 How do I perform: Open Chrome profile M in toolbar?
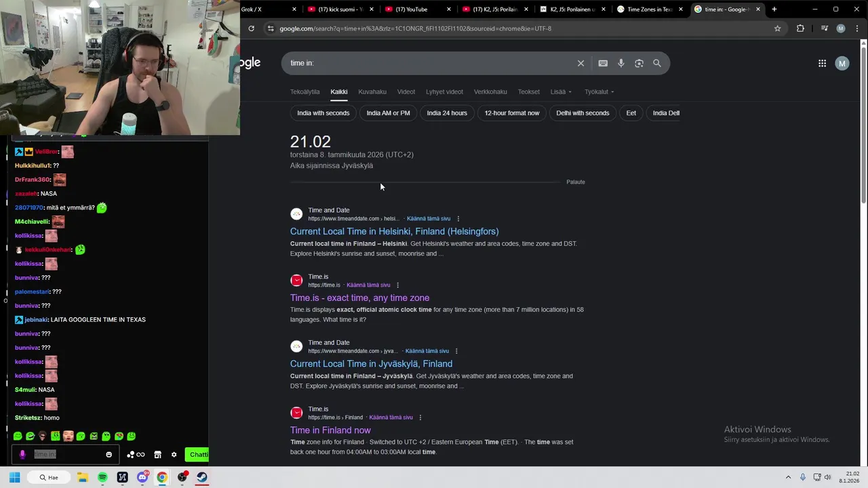coord(841,28)
